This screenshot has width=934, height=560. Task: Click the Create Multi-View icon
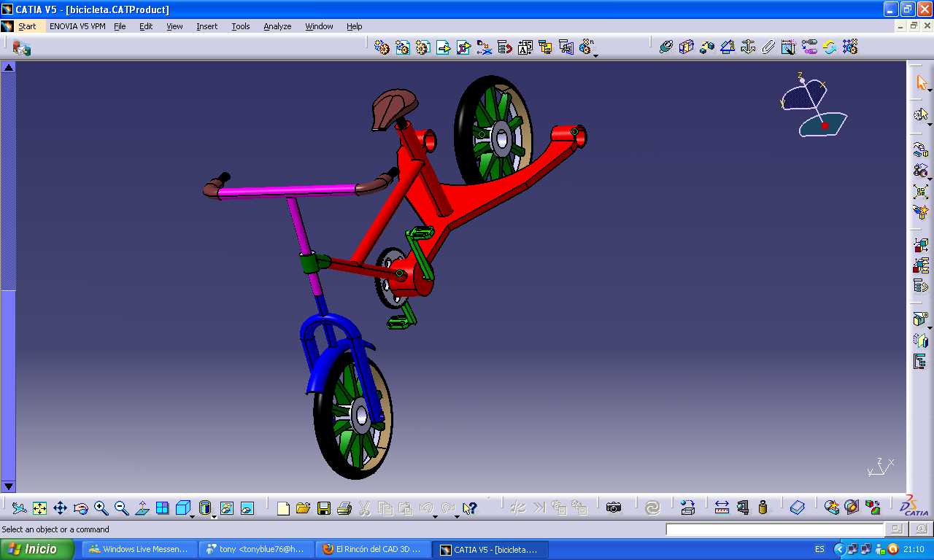point(163,507)
